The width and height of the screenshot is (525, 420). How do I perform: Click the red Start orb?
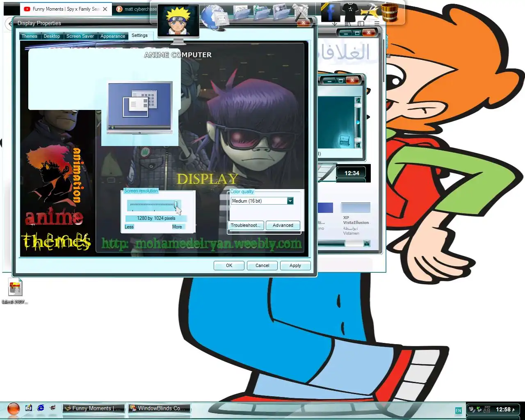point(14,409)
